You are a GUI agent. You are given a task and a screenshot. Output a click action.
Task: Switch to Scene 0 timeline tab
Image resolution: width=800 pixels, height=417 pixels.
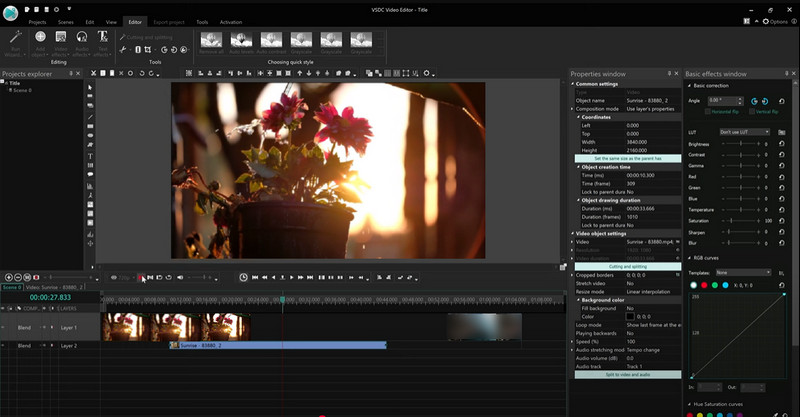(x=11, y=287)
